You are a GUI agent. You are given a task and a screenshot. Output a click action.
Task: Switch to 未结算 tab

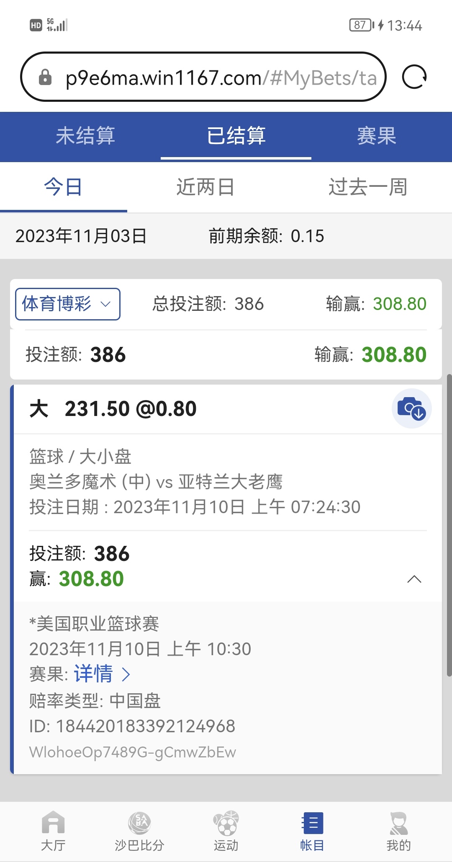click(x=85, y=136)
